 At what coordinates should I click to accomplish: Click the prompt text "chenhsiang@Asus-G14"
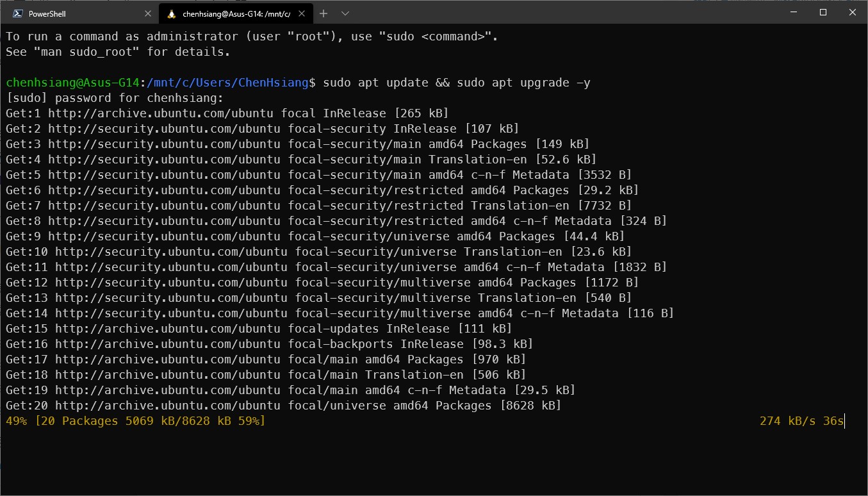72,83
